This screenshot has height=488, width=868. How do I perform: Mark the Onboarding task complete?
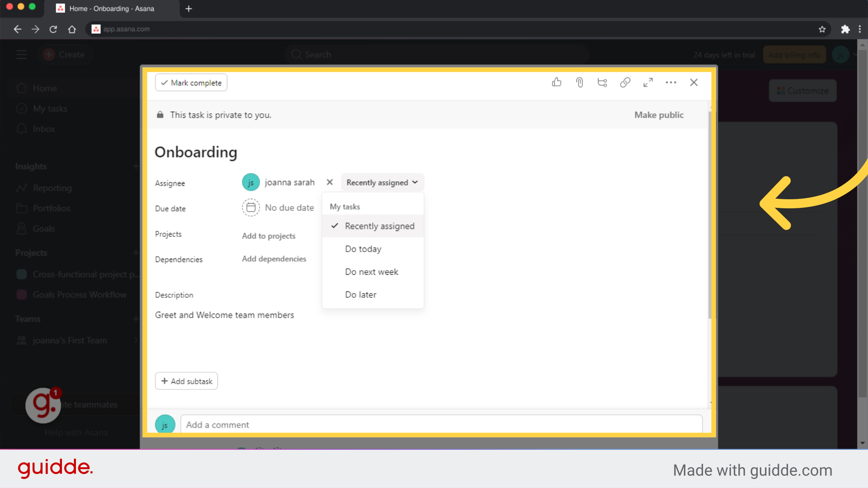coord(191,82)
